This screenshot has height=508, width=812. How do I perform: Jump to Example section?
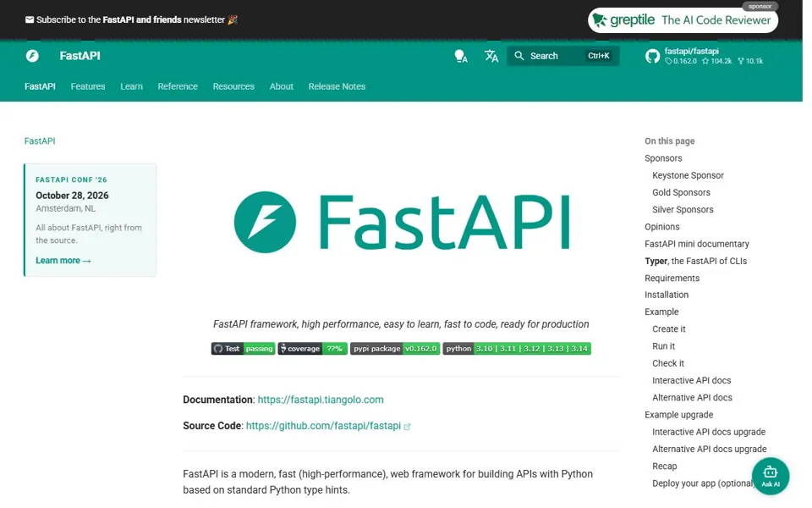(661, 312)
